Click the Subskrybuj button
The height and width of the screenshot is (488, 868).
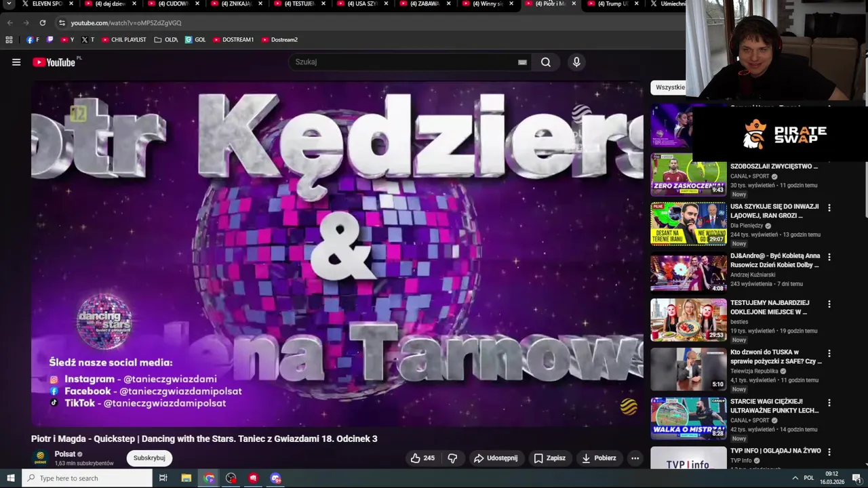(x=149, y=458)
